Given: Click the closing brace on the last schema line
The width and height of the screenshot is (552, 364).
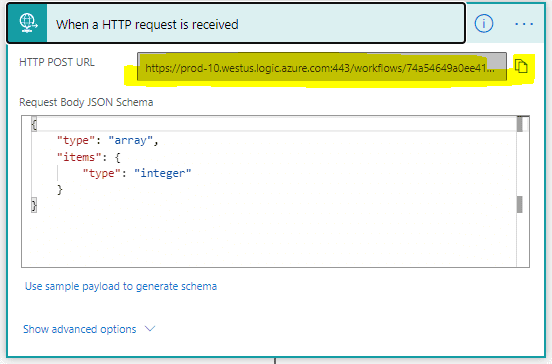Looking at the screenshot, I should [34, 205].
